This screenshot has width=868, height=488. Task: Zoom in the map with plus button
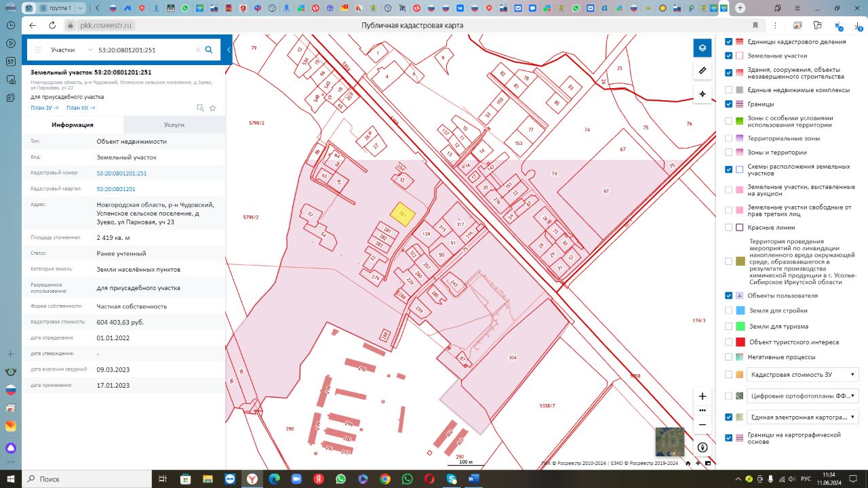(703, 396)
